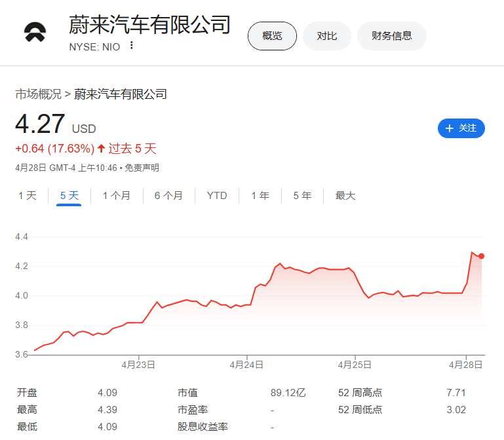Switch chart to 1 年 range

(260, 195)
